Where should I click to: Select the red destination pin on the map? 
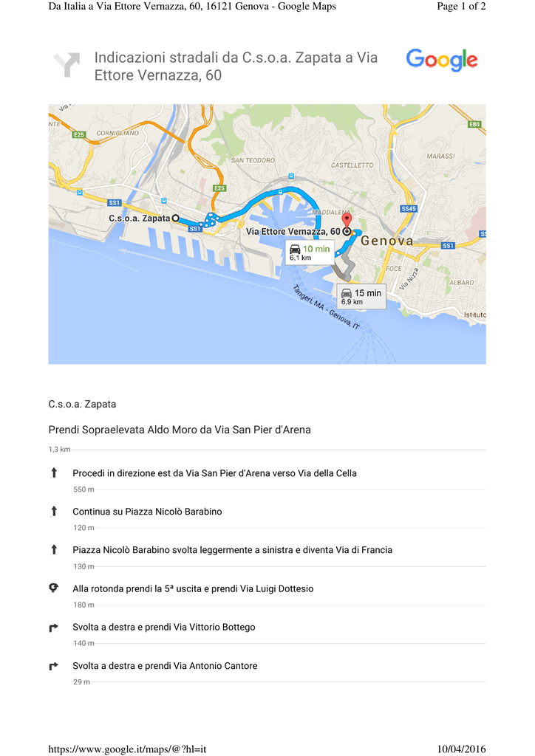coord(347,221)
